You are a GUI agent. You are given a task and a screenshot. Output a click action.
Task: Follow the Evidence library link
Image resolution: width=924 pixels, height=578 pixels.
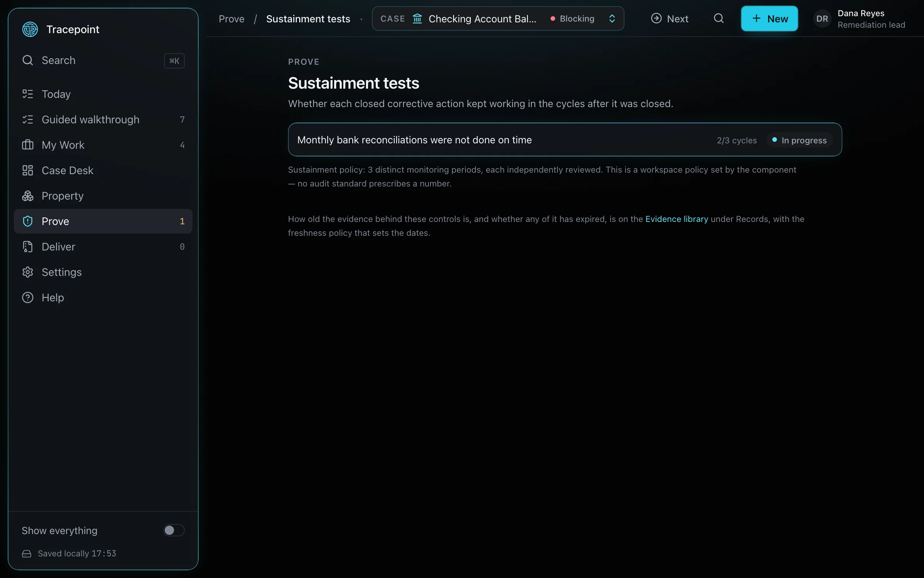pyautogui.click(x=676, y=219)
